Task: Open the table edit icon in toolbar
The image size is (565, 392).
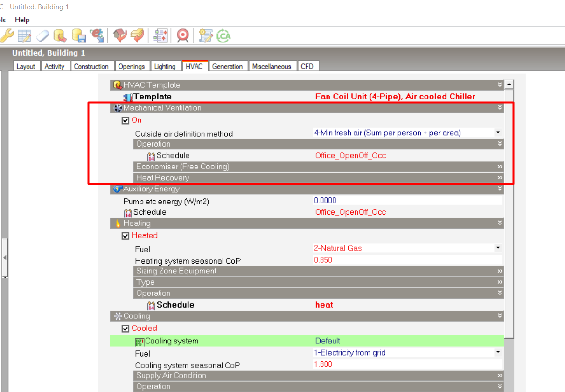Action: pyautogui.click(x=24, y=36)
